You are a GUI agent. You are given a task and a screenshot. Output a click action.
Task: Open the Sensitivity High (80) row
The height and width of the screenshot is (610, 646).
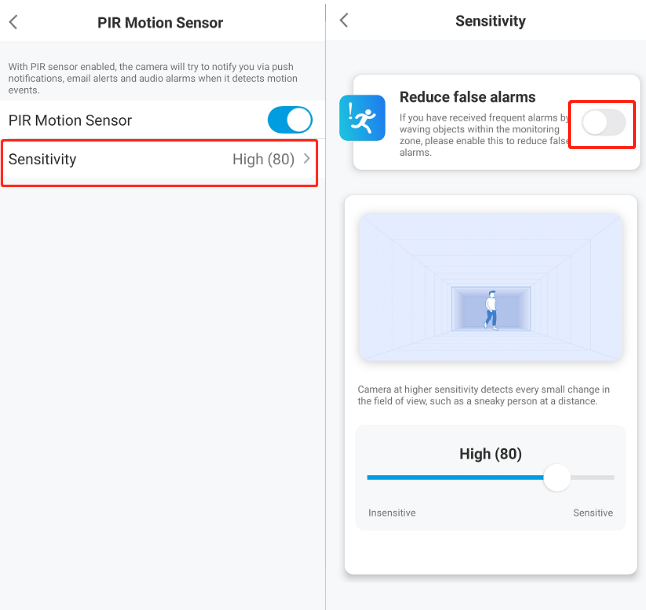(159, 159)
